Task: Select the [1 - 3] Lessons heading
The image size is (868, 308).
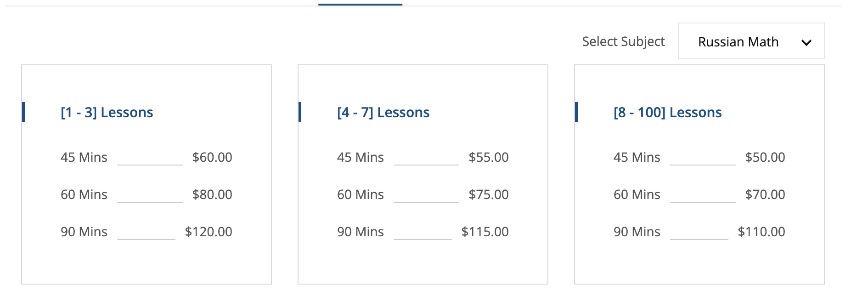Action: (107, 112)
